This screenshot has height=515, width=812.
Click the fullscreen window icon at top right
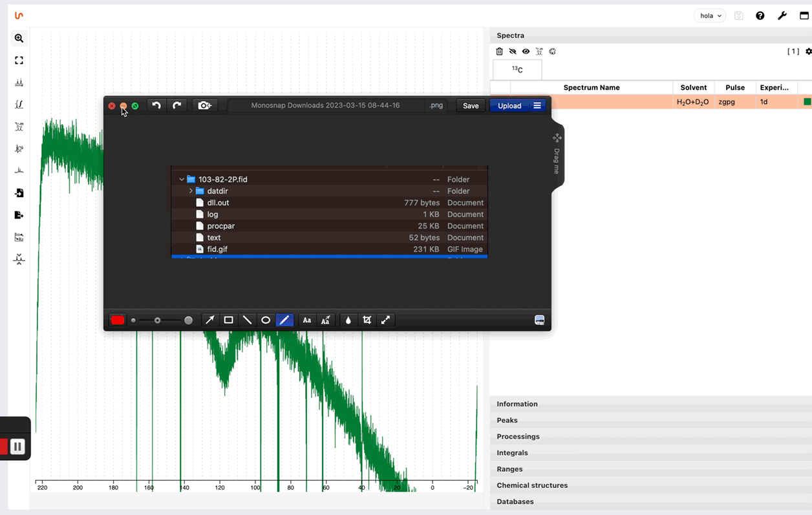tap(804, 16)
